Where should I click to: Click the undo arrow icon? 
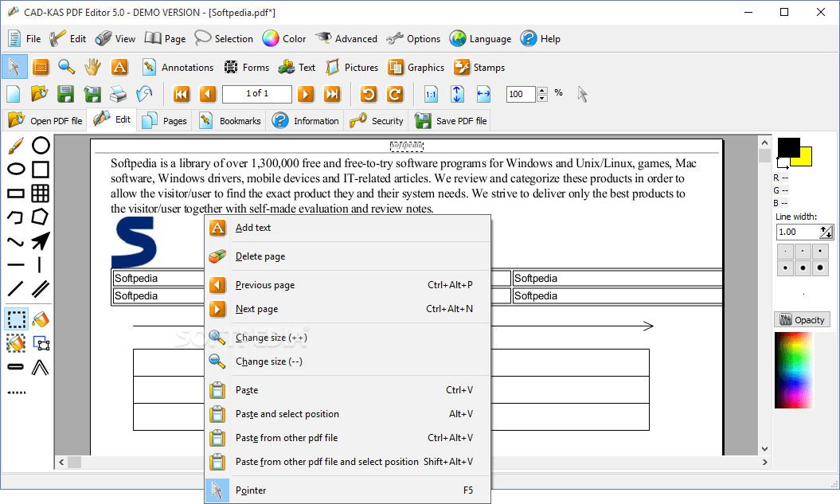(x=144, y=94)
